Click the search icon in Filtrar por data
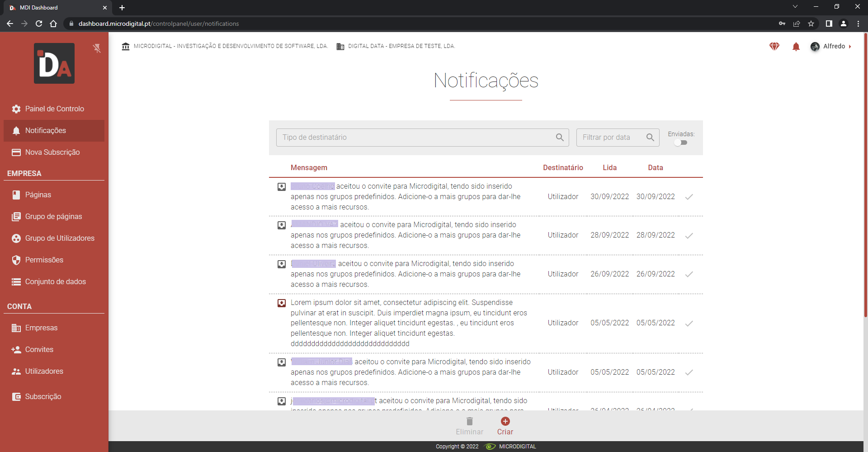The height and width of the screenshot is (452, 868). pyautogui.click(x=650, y=137)
